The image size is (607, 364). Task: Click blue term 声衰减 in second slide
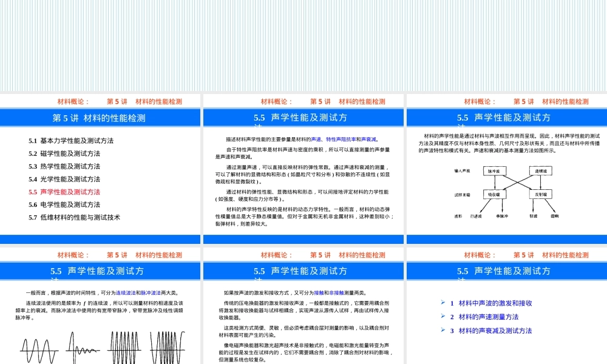368,140
